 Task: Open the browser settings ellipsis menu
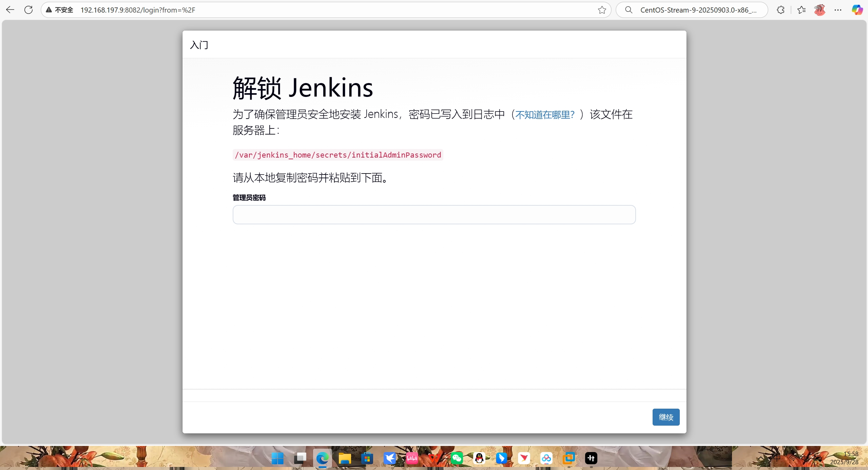pos(838,10)
